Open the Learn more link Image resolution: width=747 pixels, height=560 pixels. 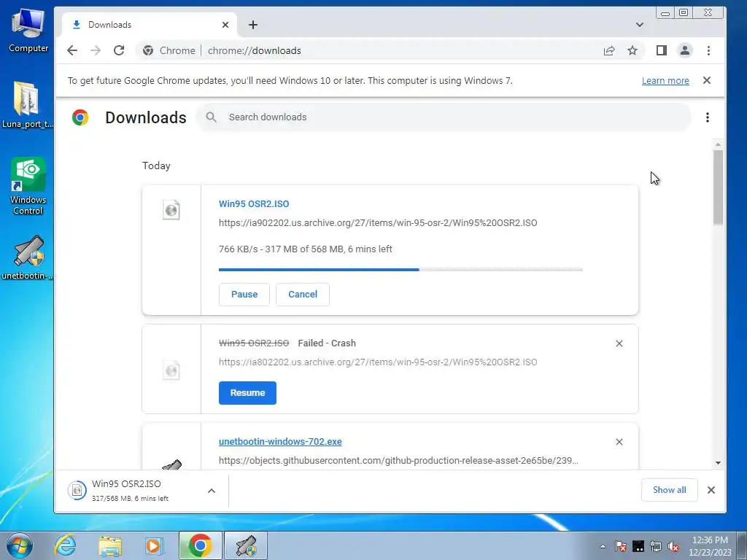pyautogui.click(x=665, y=80)
